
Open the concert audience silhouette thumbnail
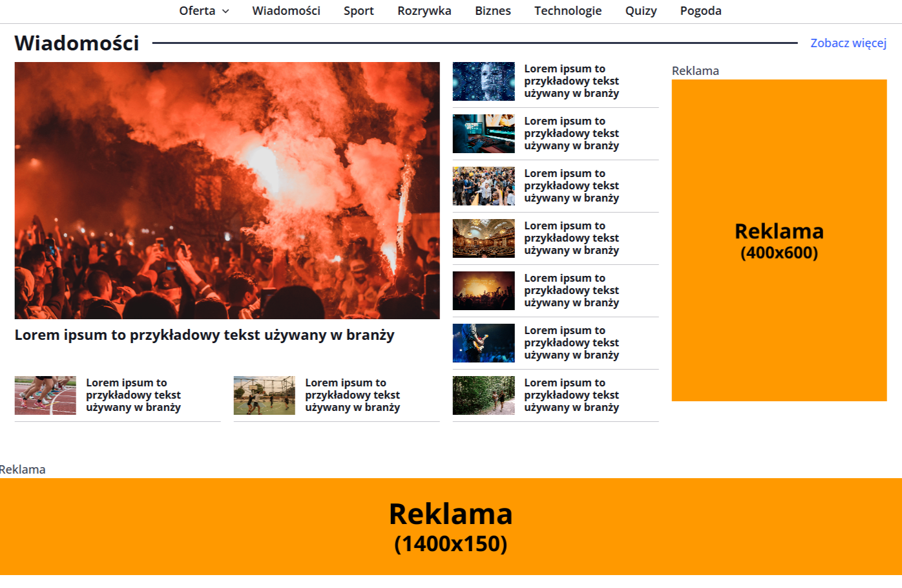tap(483, 291)
